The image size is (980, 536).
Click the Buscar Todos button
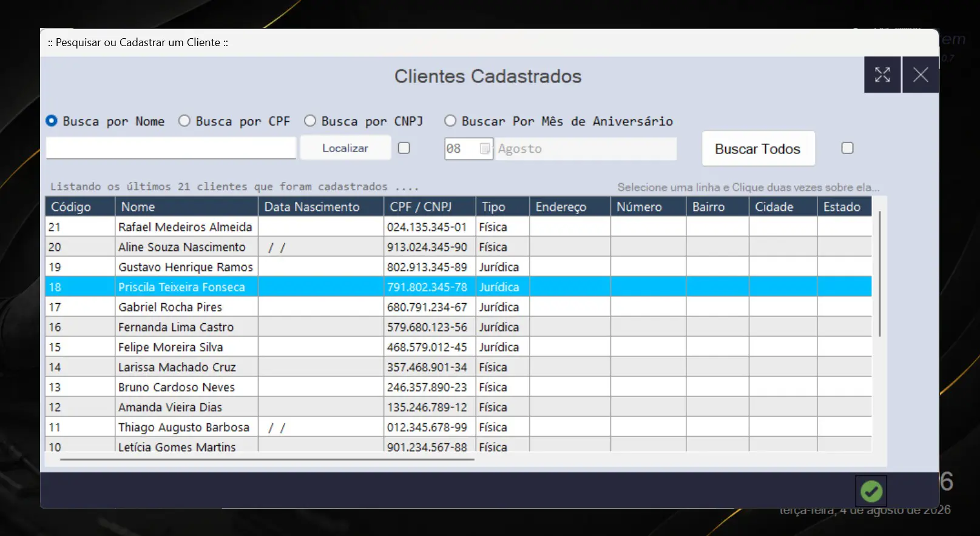(x=758, y=149)
